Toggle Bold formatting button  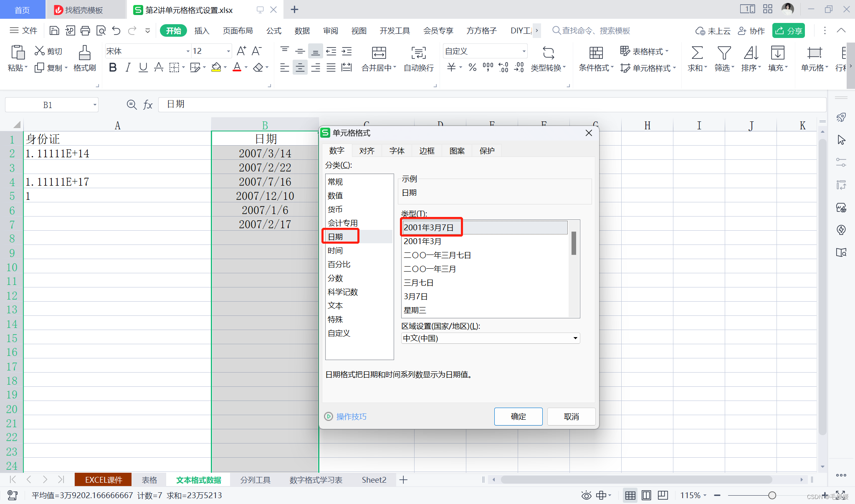pyautogui.click(x=112, y=68)
